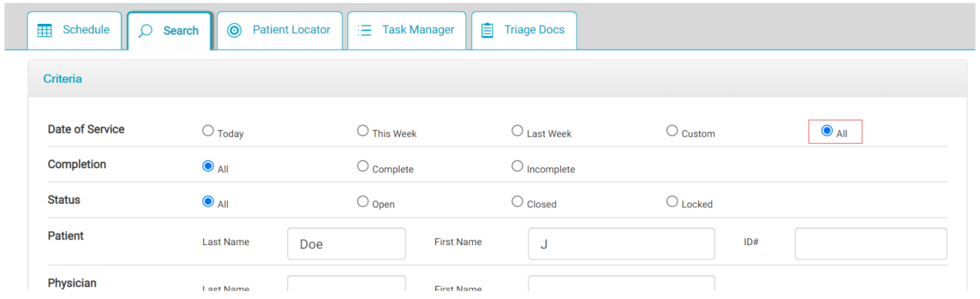
Task: Click the Patient Locator target icon
Action: (234, 31)
